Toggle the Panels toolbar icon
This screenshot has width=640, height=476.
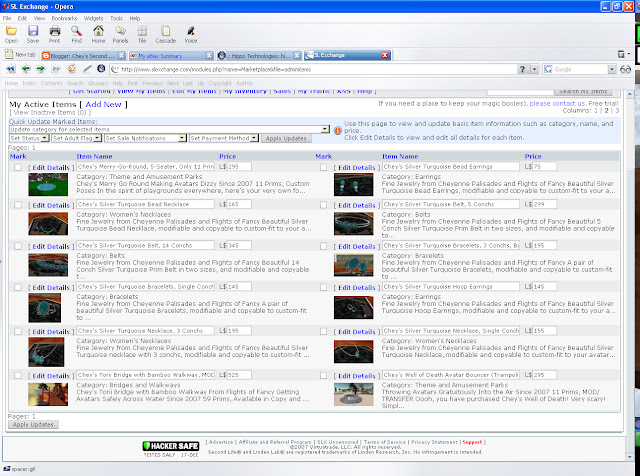tap(120, 31)
